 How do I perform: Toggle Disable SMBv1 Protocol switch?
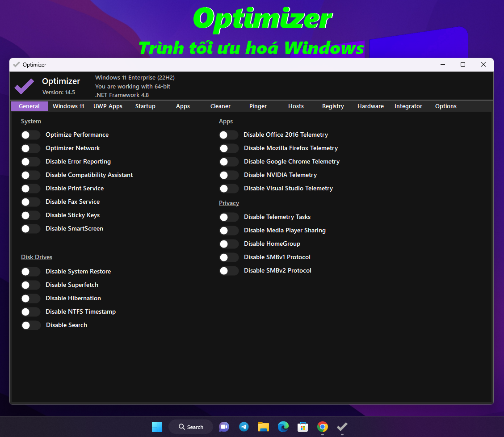click(x=229, y=257)
